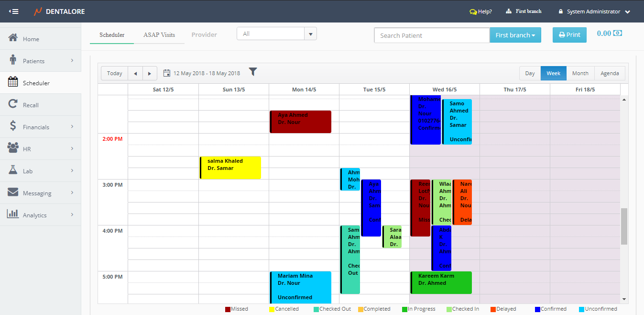Click the Recall sidebar icon
The width and height of the screenshot is (644, 315).
pos(13,105)
